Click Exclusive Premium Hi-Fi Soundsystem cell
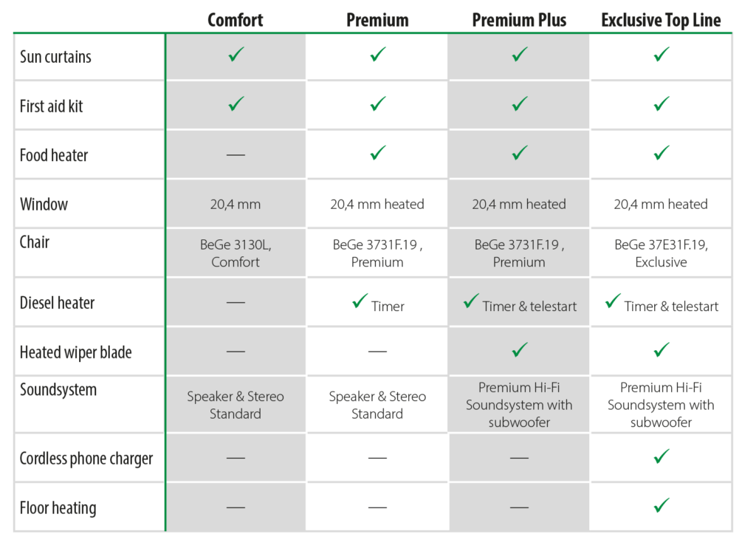Image resolution: width=756 pixels, height=551 pixels. point(661,405)
